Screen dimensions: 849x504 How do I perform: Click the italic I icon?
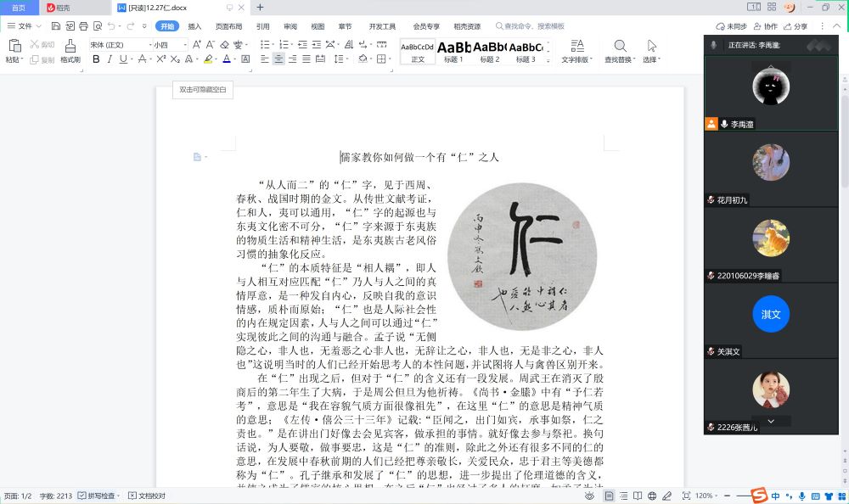[110, 59]
